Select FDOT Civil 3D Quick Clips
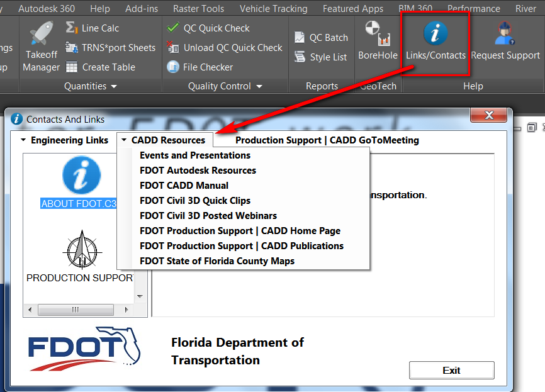The width and height of the screenshot is (545, 392). click(195, 201)
